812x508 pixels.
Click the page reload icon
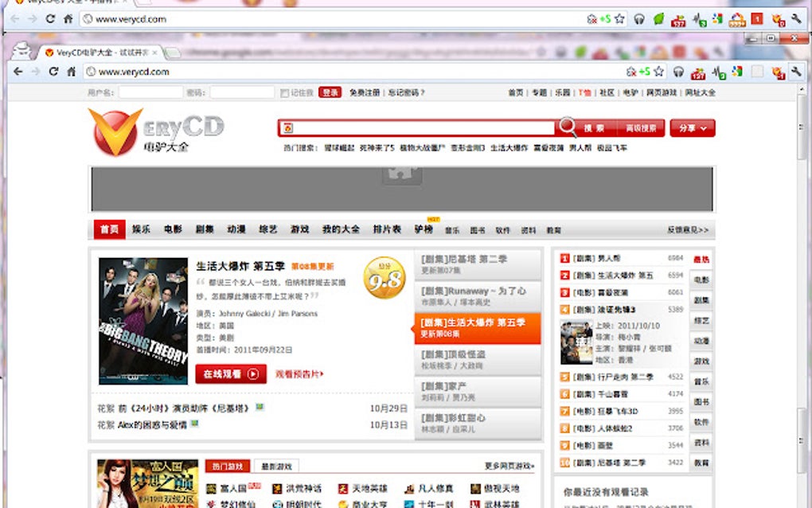coord(54,71)
